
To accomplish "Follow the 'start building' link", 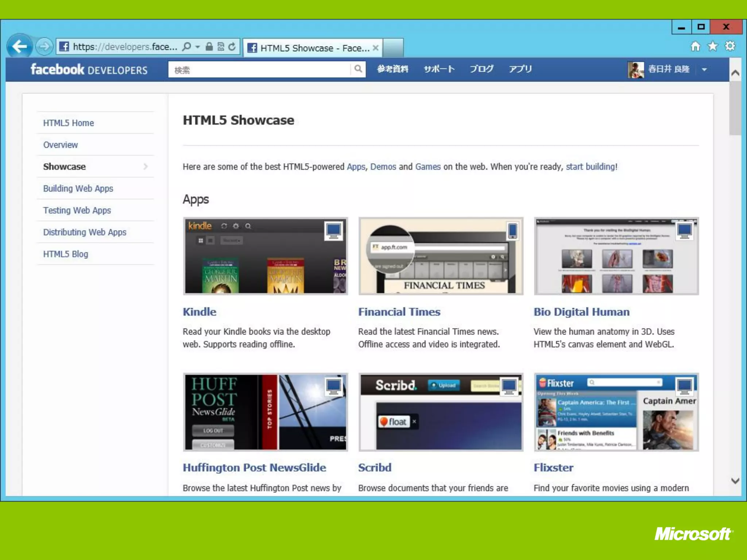I will (590, 167).
